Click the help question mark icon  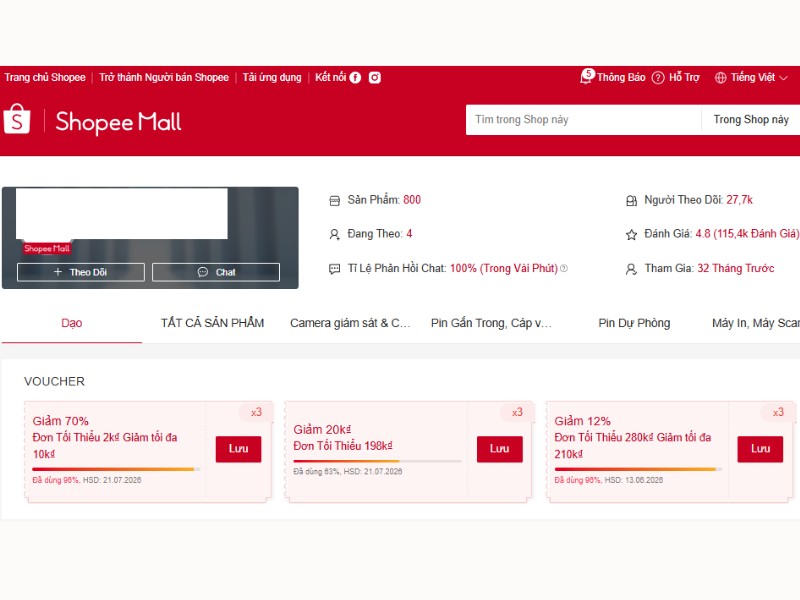pos(658,78)
